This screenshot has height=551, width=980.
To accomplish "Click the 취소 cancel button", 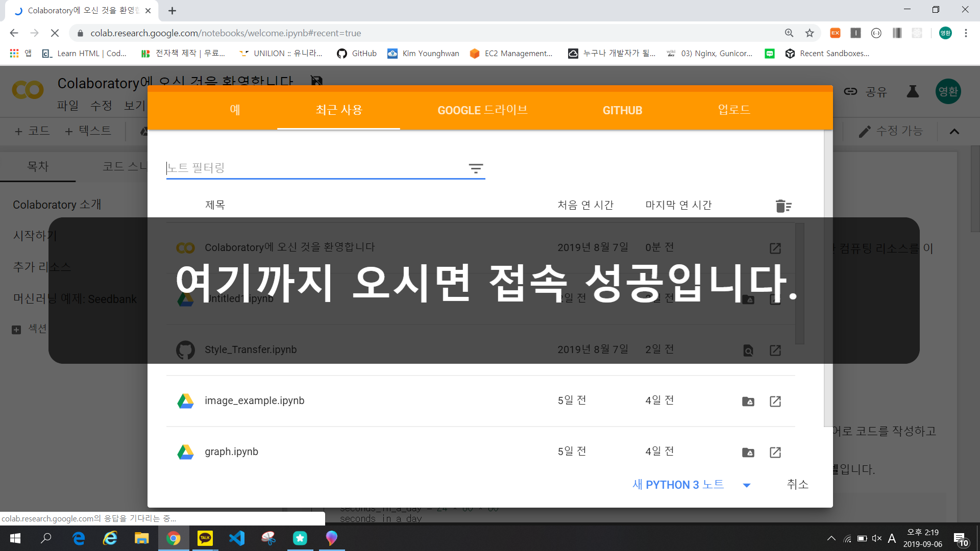I will coord(797,484).
